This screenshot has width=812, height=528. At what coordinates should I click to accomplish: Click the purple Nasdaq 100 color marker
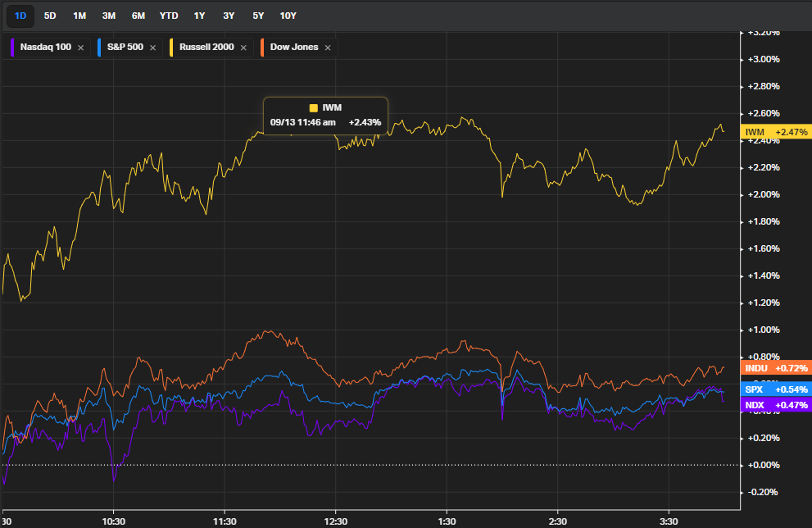point(14,48)
